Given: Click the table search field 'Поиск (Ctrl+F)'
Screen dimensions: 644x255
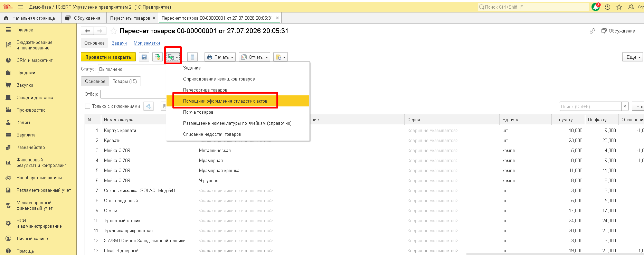Looking at the screenshot, I should tap(590, 106).
